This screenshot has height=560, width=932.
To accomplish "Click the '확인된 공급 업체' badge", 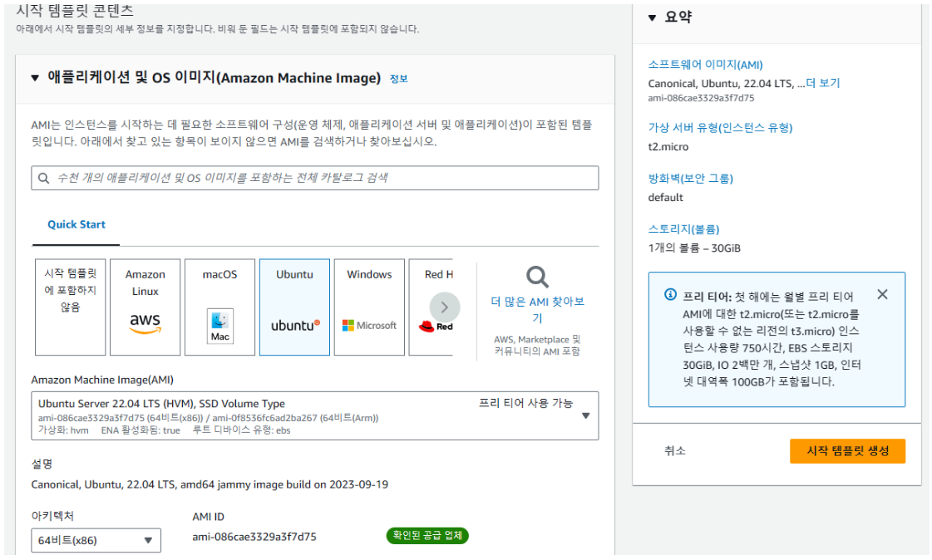I will [x=427, y=536].
